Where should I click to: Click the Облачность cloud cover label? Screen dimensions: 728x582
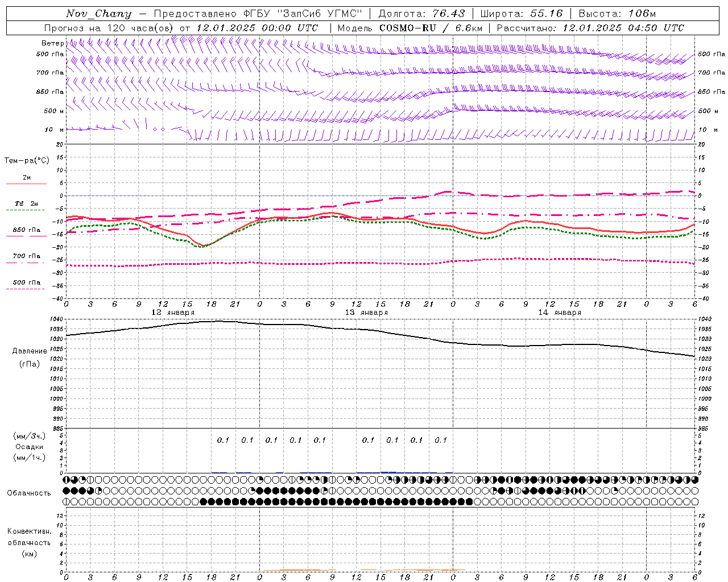(29, 493)
